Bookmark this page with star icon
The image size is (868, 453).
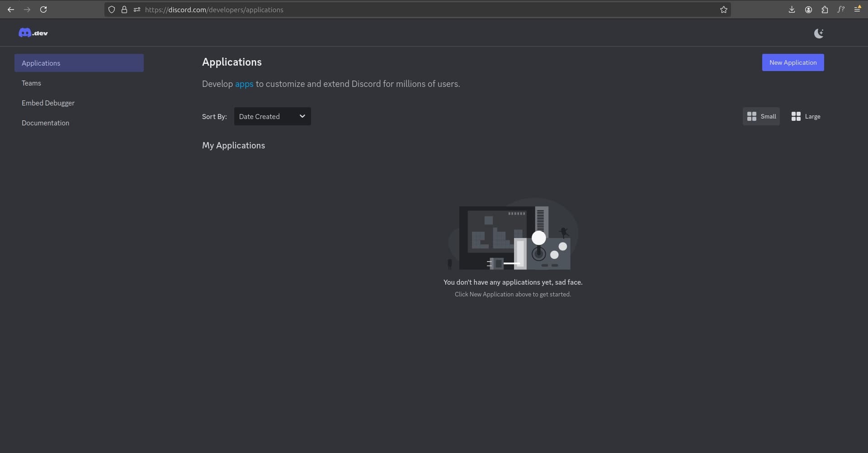click(x=724, y=10)
